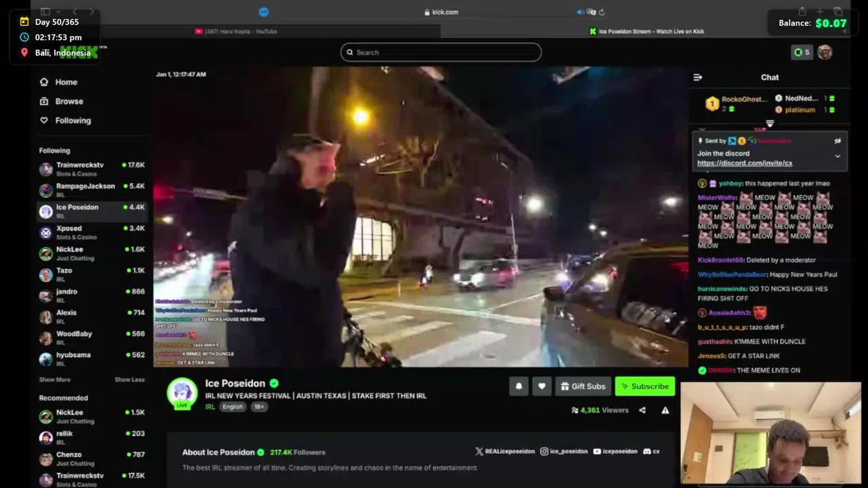The height and width of the screenshot is (488, 868).
Task: Report stream via warning triangle icon
Action: tap(665, 410)
